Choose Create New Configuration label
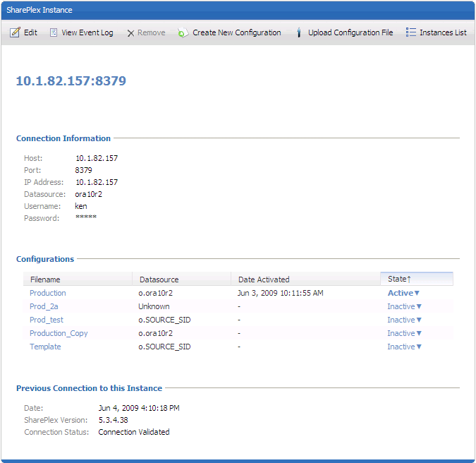 pos(236,32)
